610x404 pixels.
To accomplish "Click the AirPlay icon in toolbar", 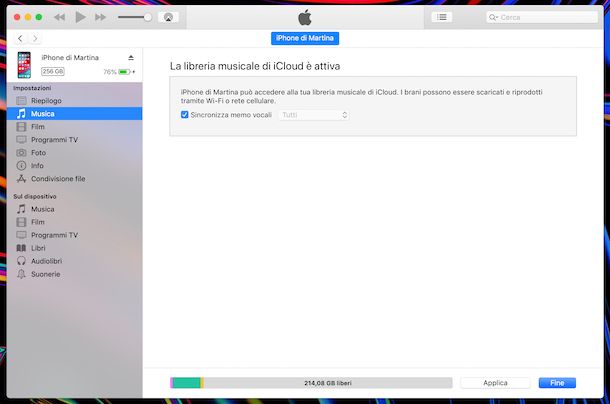I will (168, 17).
